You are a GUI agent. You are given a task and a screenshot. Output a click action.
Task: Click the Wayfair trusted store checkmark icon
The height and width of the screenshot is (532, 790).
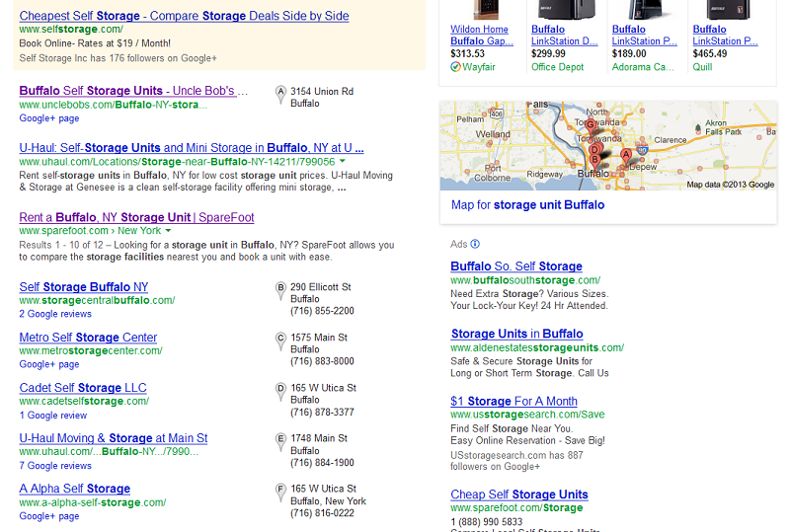coord(455,67)
